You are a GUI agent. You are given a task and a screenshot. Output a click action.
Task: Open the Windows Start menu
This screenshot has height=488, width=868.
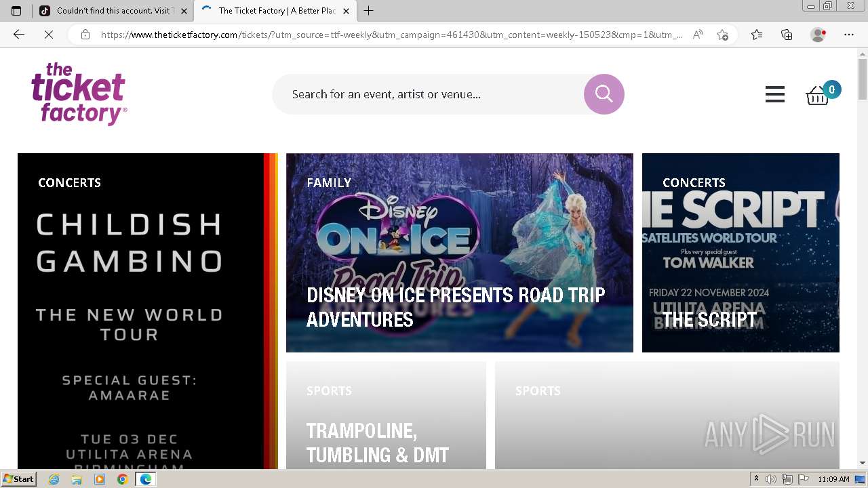point(18,479)
